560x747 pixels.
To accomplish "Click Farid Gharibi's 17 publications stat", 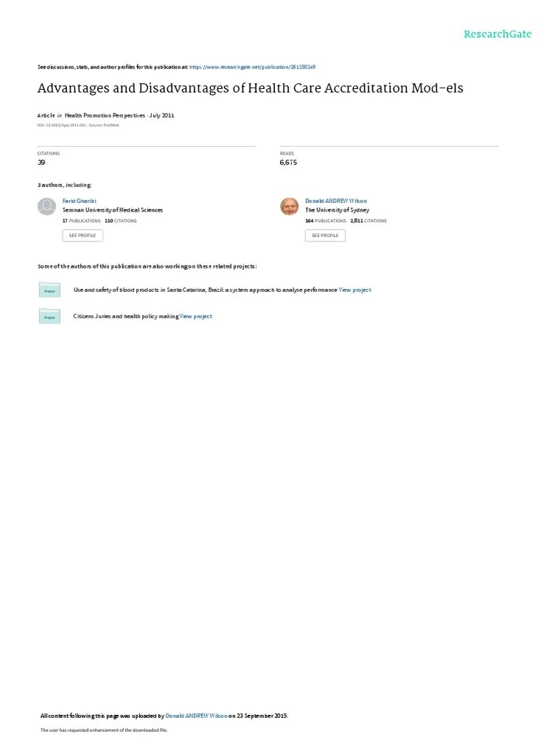I will click(82, 221).
